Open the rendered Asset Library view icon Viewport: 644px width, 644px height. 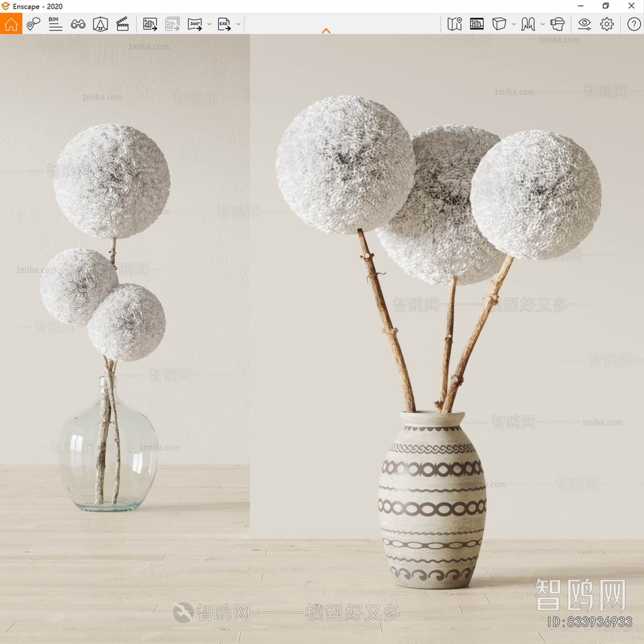(x=477, y=24)
